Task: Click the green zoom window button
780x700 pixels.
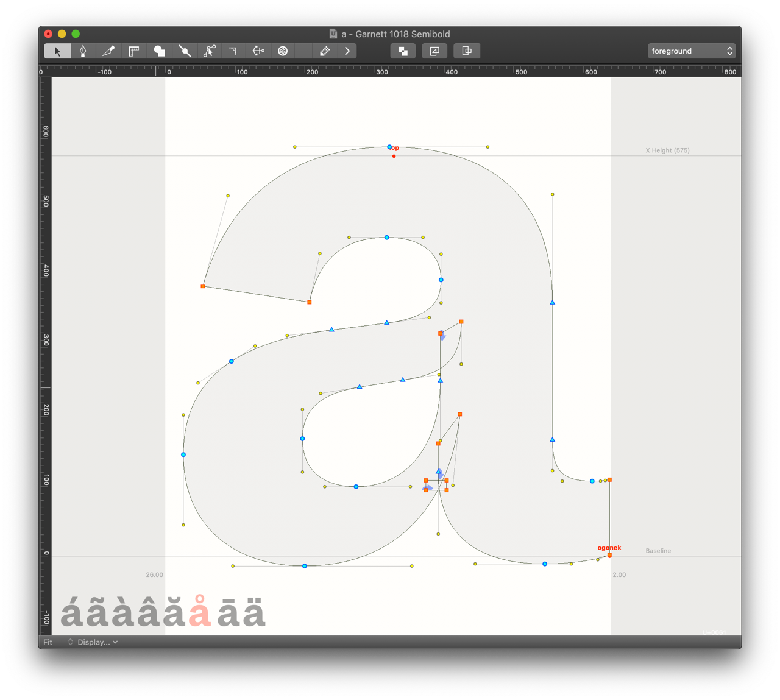Action: pos(76,34)
